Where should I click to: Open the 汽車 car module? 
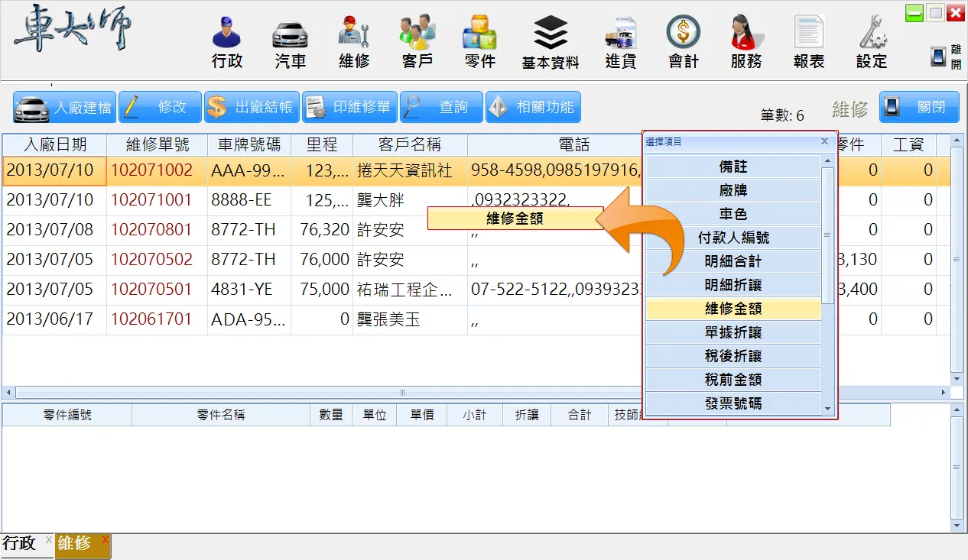(290, 43)
